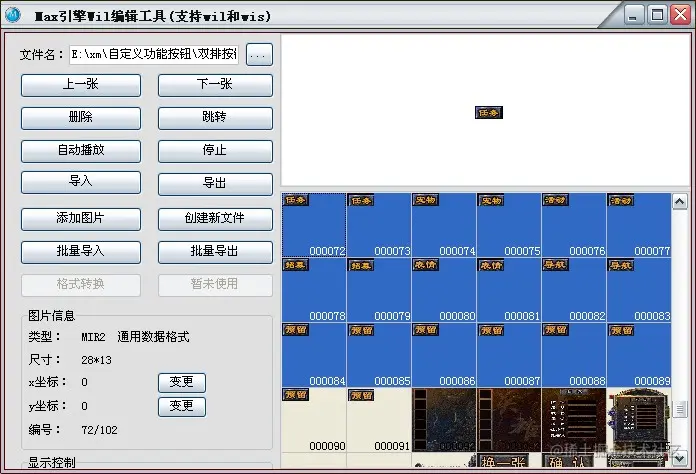Close the Wil editor window

pyautogui.click(x=680, y=15)
